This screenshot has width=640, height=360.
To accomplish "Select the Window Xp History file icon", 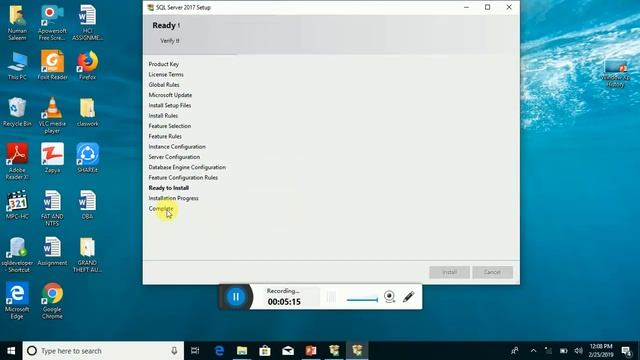I will click(616, 73).
